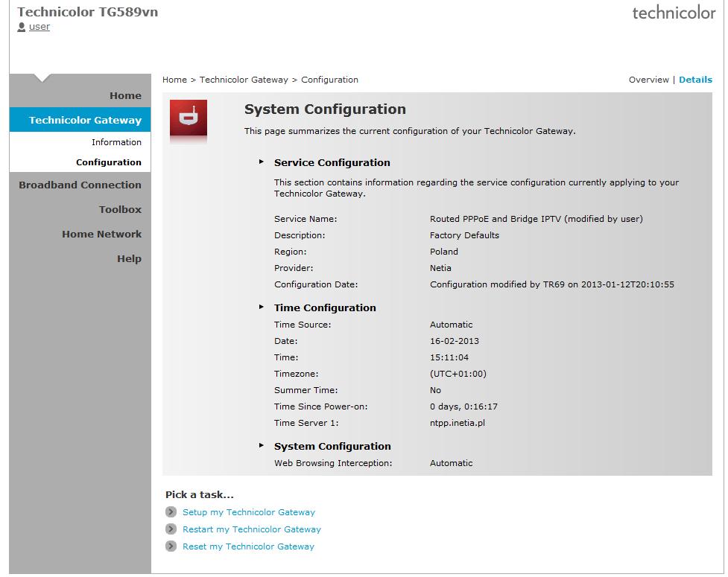
Task: Switch to the Details view
Action: tap(695, 80)
